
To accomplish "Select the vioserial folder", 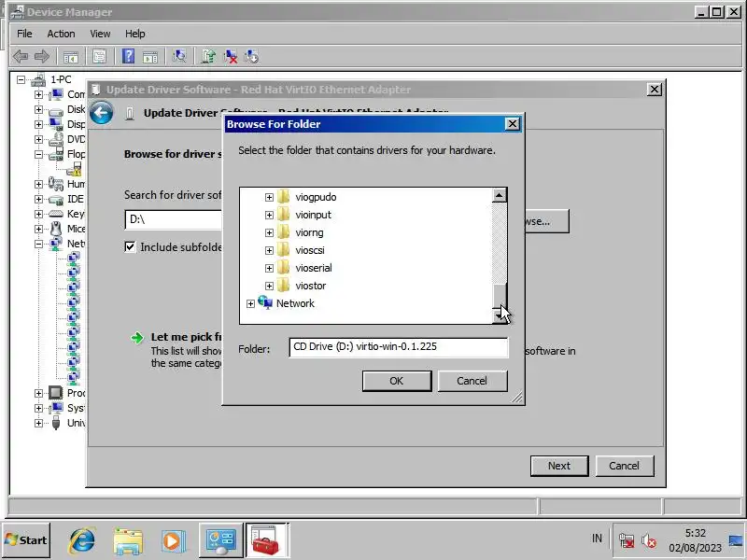I will [x=314, y=268].
